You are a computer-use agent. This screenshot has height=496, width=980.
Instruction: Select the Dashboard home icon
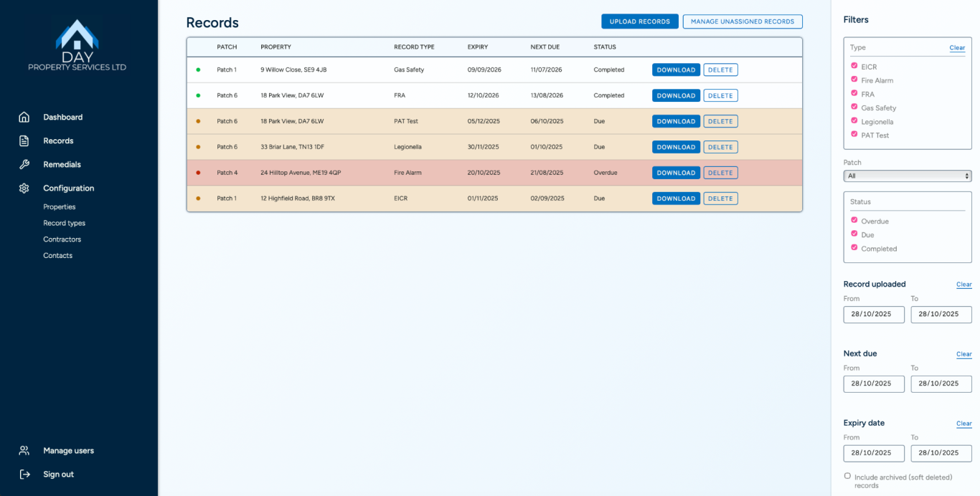click(x=24, y=117)
